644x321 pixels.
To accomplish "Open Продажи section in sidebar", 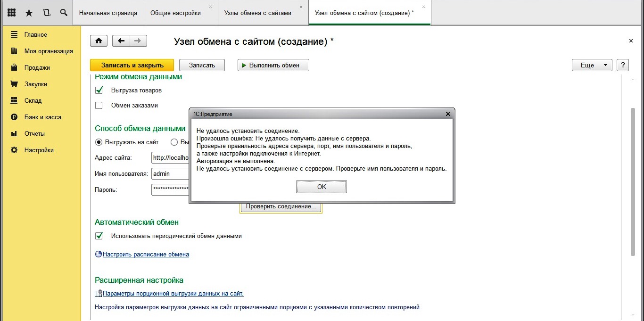I will (x=37, y=67).
